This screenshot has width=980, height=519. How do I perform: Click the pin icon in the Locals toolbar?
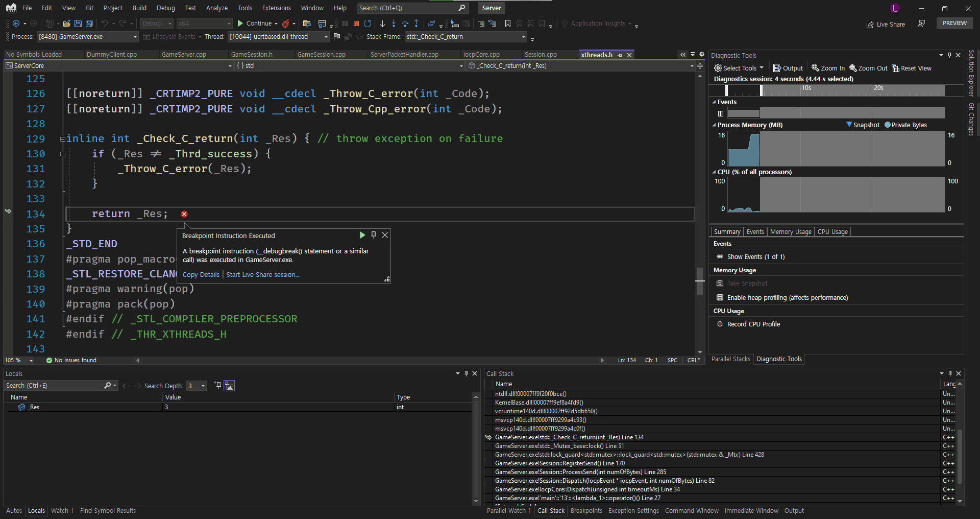coord(218,386)
